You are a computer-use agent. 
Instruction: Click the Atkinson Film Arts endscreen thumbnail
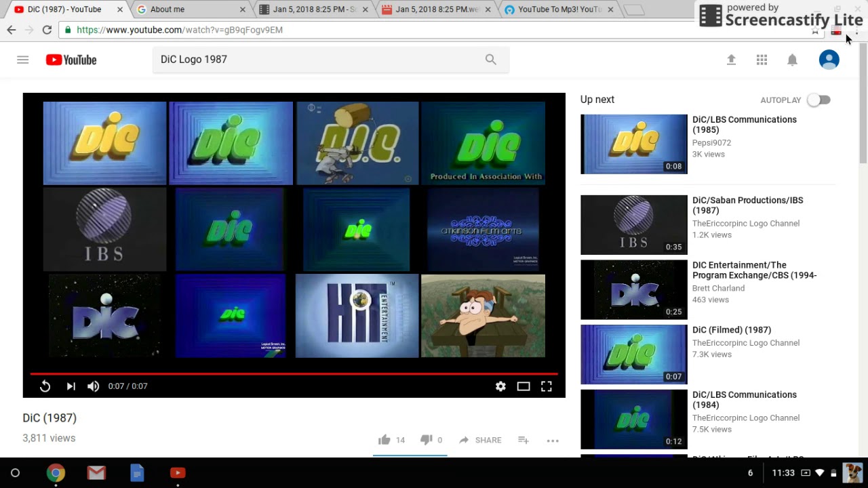click(483, 230)
